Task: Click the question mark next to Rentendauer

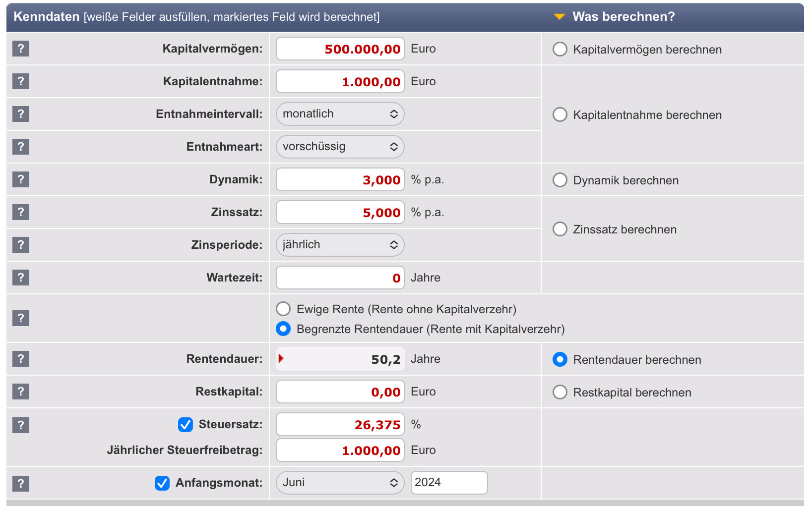Action: tap(21, 359)
